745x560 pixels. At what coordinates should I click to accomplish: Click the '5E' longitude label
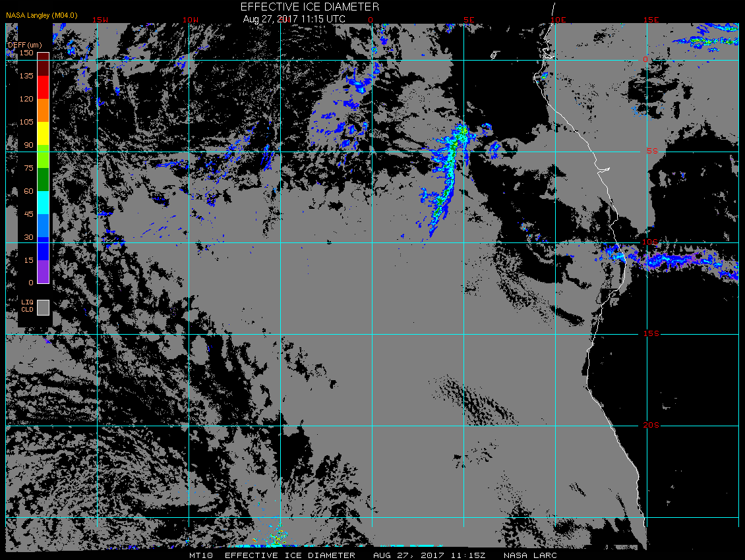(469, 20)
